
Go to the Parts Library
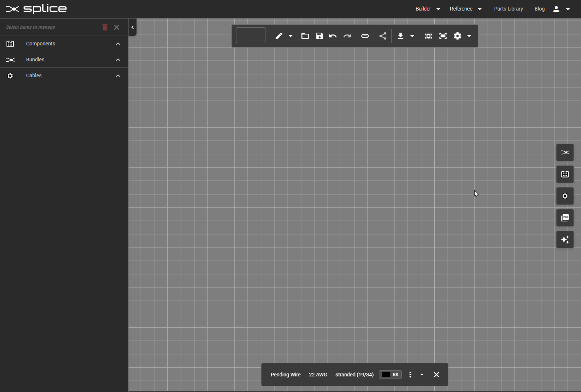pyautogui.click(x=508, y=9)
